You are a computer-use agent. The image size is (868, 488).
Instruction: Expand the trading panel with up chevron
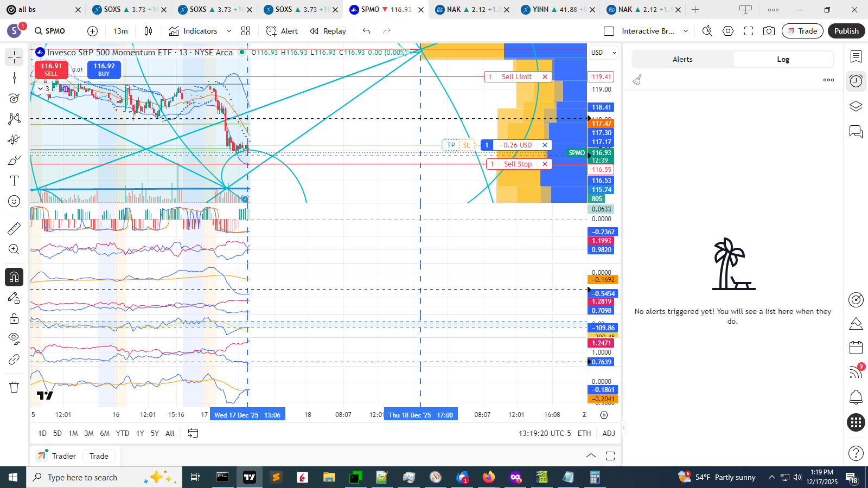591,456
